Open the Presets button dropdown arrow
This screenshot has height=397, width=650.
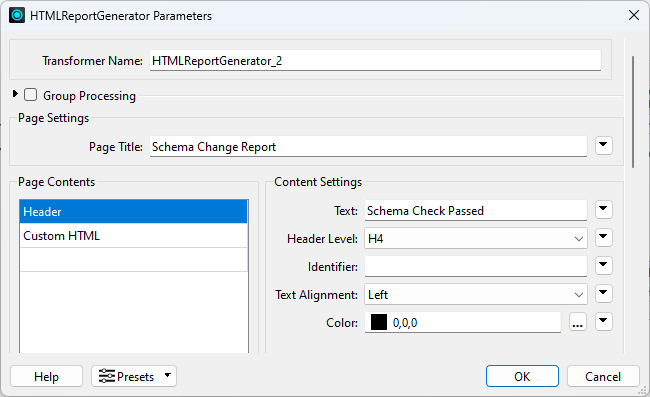pyautogui.click(x=167, y=375)
